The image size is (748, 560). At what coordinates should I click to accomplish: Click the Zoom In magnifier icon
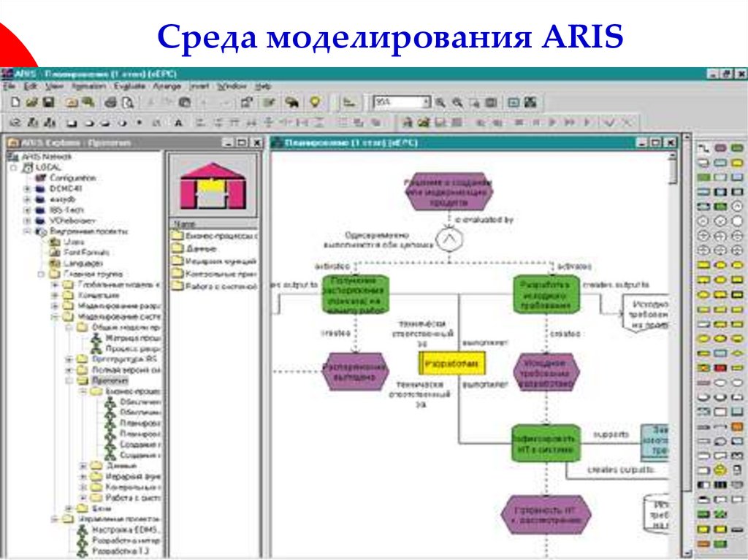[x=440, y=102]
